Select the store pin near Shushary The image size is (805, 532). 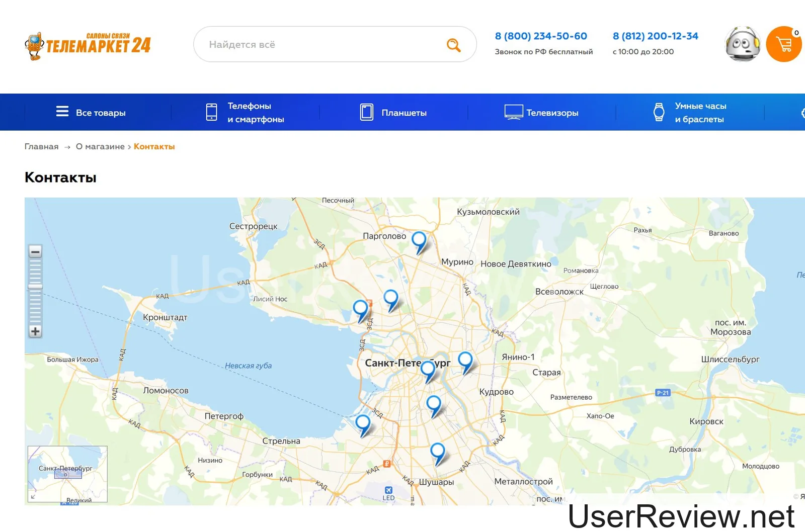437,452
